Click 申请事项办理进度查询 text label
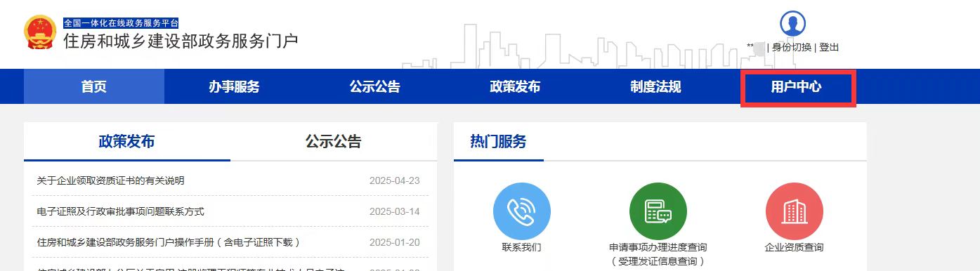Image resolution: width=980 pixels, height=271 pixels. coord(658,248)
